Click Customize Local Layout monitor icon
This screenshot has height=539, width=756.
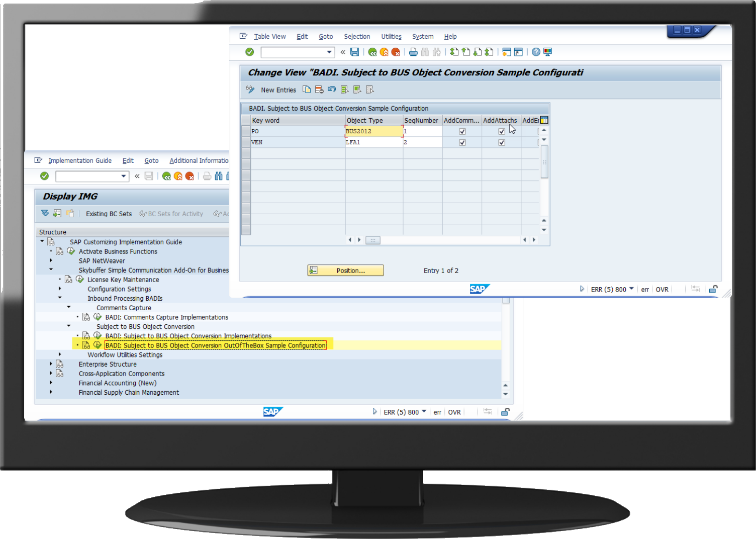point(547,52)
